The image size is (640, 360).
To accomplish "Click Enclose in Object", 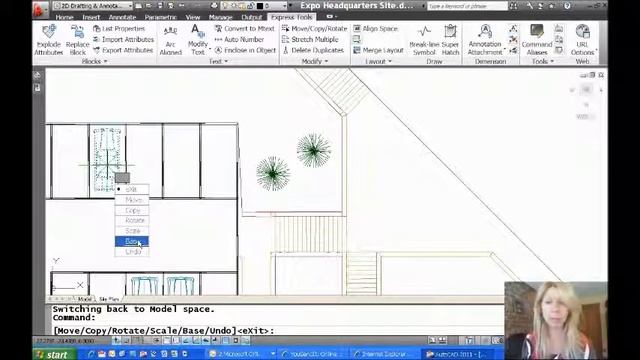I will click(245, 50).
